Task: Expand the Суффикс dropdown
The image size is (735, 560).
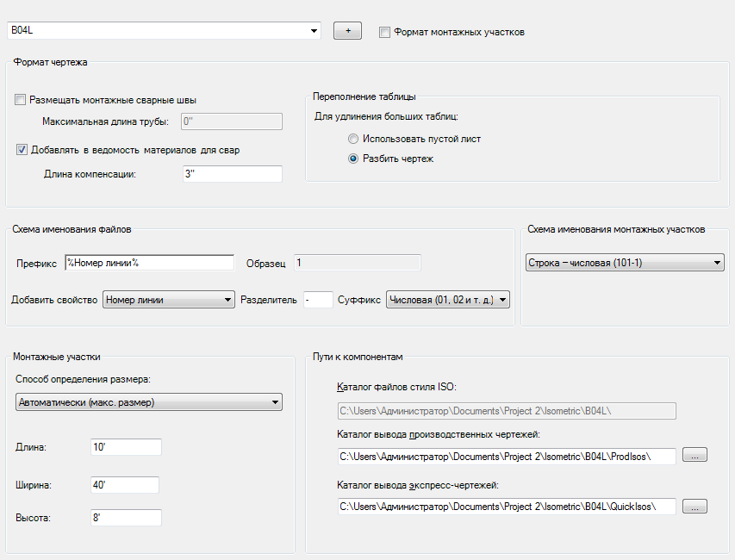Action: click(448, 300)
